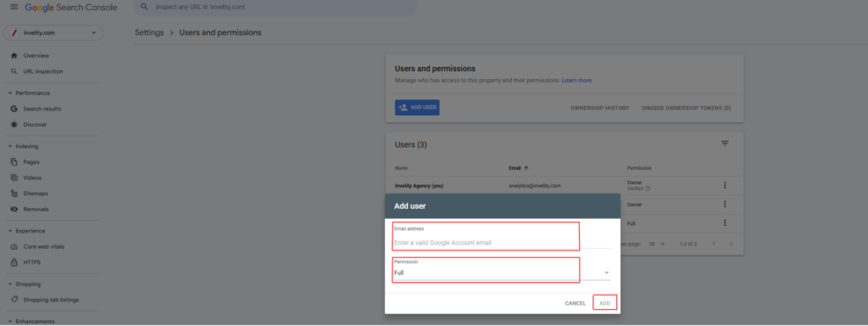Click the HTTPS padlock icon
This screenshot has width=868, height=326.
[x=14, y=262]
